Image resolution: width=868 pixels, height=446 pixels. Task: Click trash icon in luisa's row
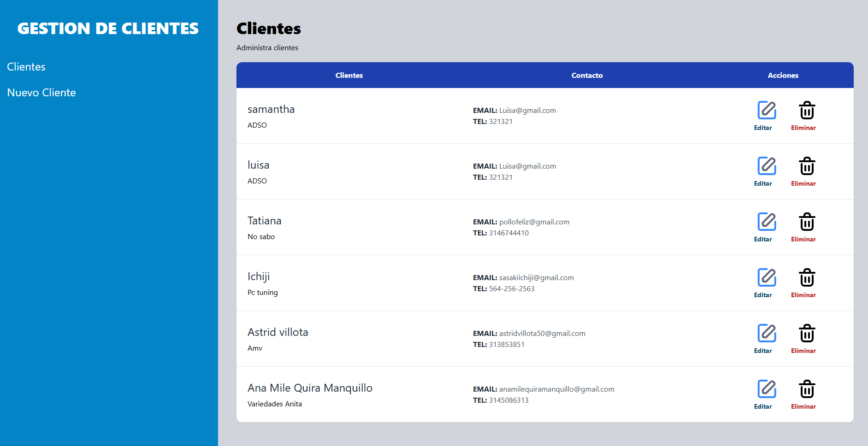click(807, 166)
